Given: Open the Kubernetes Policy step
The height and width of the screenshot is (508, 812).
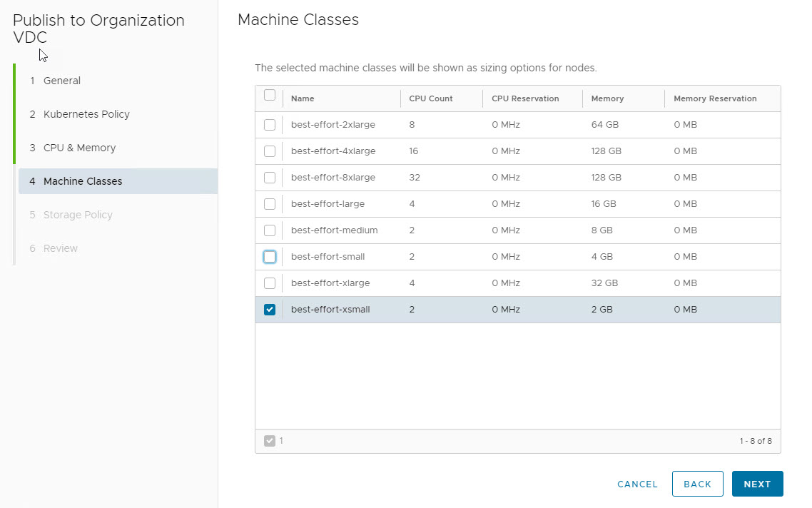Looking at the screenshot, I should pos(86,114).
